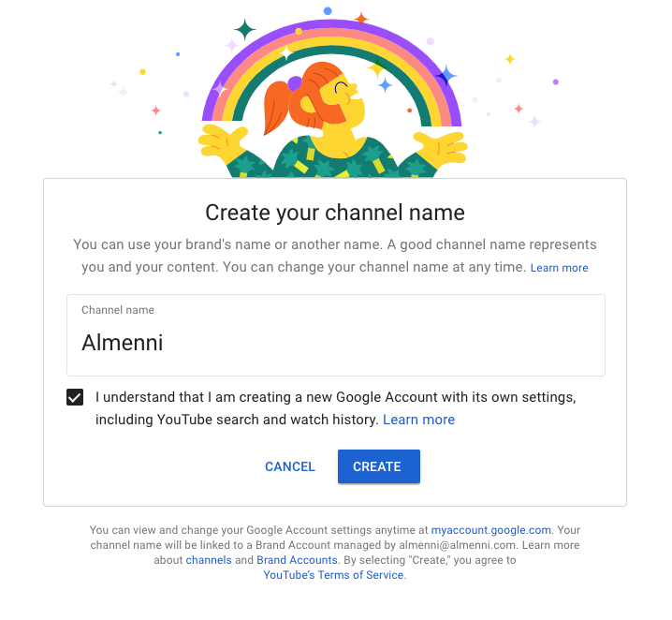Click the CANCEL button

(290, 466)
